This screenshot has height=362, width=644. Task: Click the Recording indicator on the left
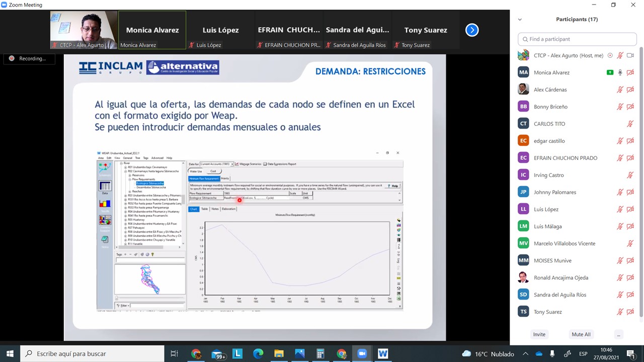(27, 59)
